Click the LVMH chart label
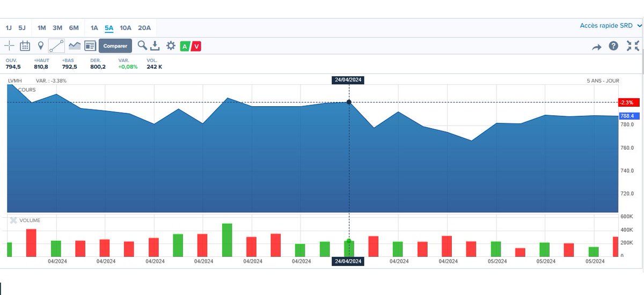 click(15, 81)
